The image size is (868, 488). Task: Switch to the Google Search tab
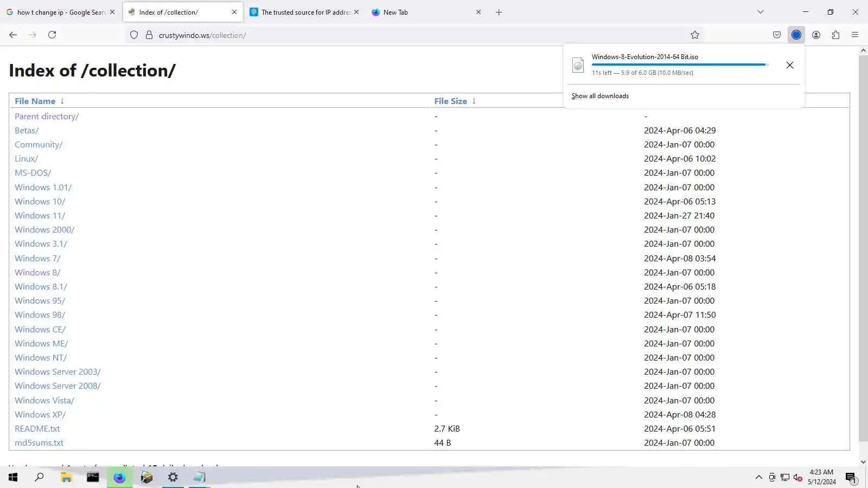tap(60, 12)
